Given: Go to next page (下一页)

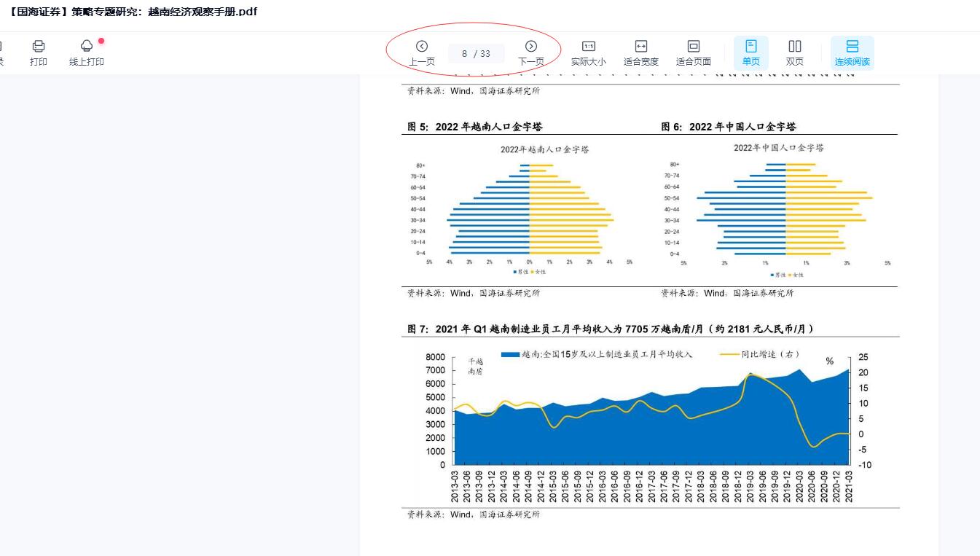Looking at the screenshot, I should [x=531, y=52].
